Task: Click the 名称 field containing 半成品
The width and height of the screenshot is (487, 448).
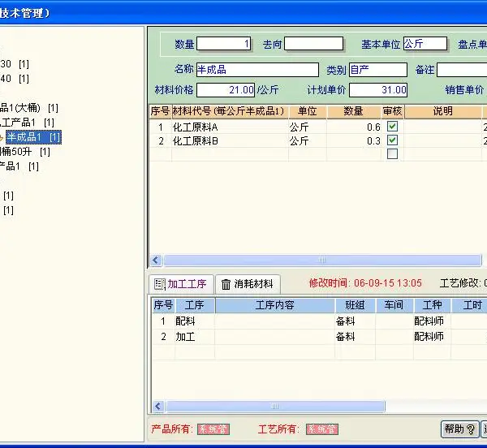Action: pos(257,70)
